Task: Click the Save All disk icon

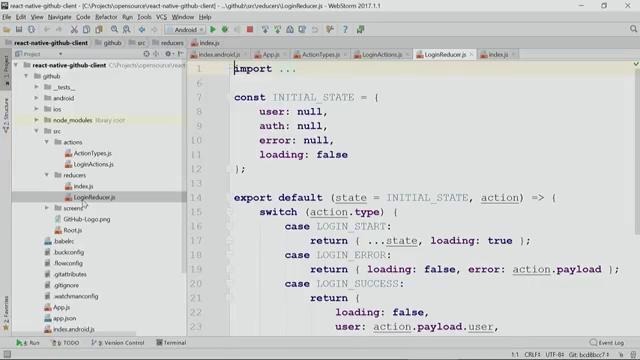Action: [x=19, y=29]
